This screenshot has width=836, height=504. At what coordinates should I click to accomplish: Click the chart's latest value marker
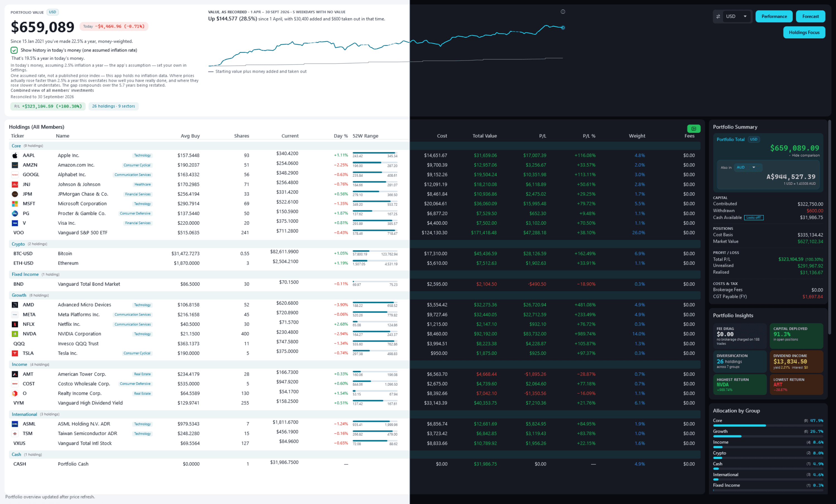click(x=563, y=28)
